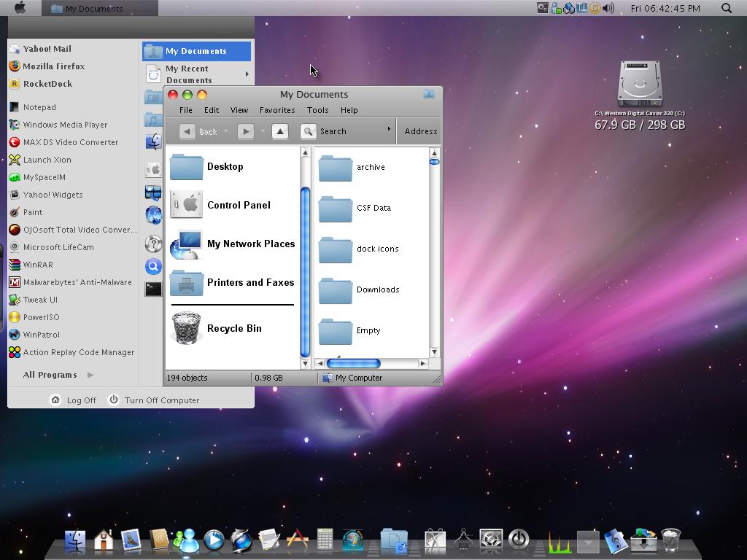Open Western Digital Caviar drive desktop icon
The image size is (747, 560).
click(640, 84)
